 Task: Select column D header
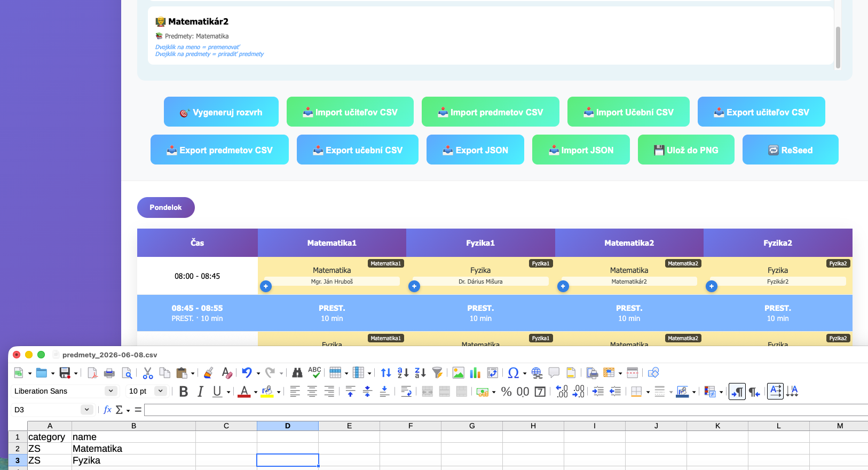[288, 426]
